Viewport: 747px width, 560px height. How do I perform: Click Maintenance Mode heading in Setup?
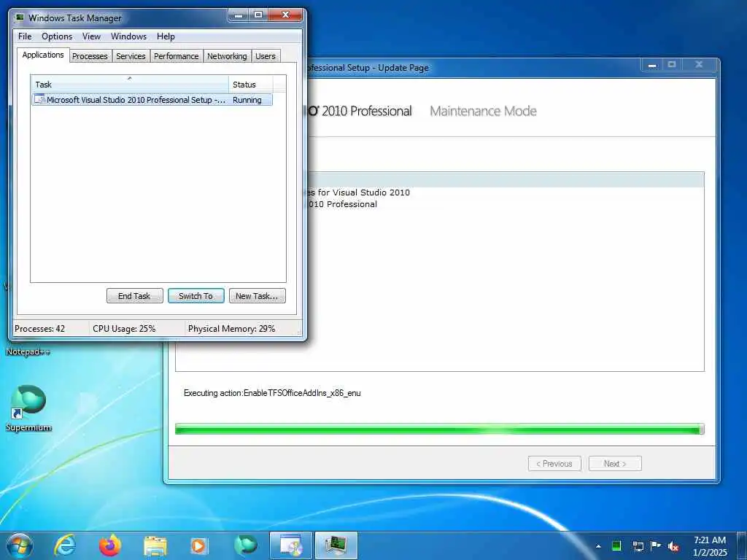[483, 111]
